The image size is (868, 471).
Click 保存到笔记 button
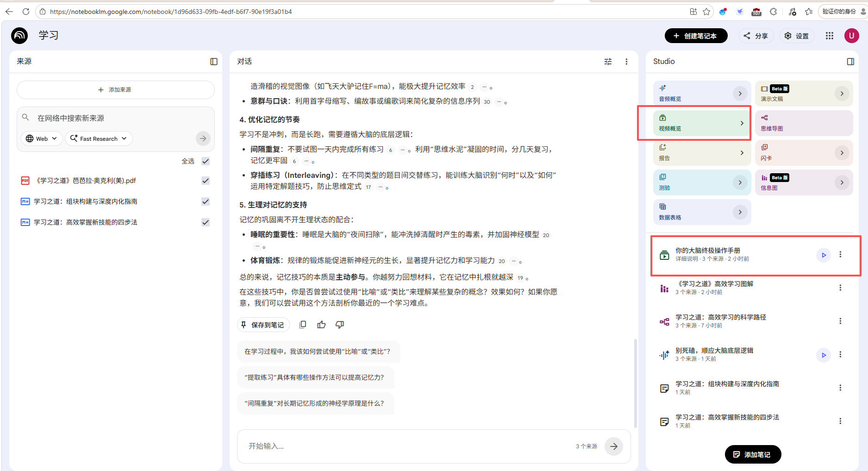coord(263,325)
